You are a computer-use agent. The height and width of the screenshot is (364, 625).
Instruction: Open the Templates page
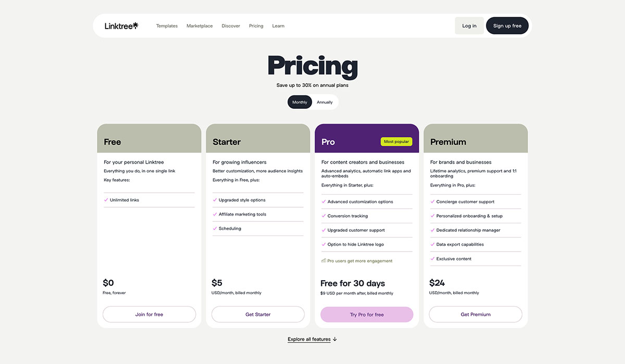[x=167, y=26]
